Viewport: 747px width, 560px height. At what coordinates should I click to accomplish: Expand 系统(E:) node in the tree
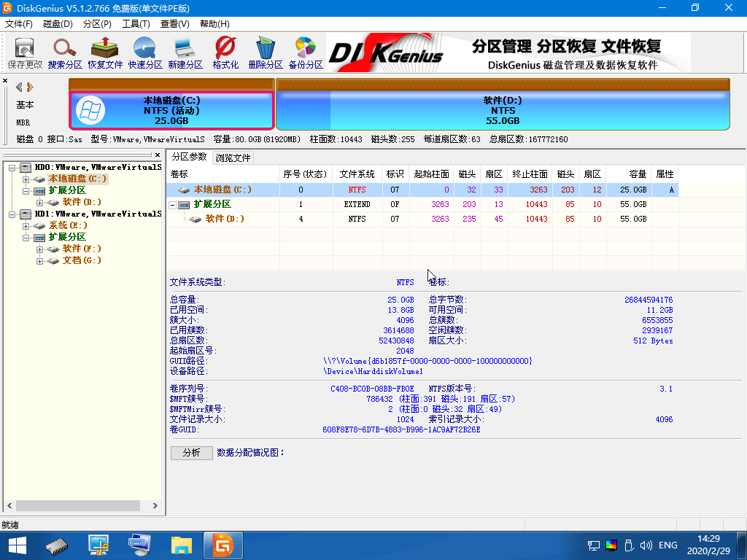coord(26,226)
